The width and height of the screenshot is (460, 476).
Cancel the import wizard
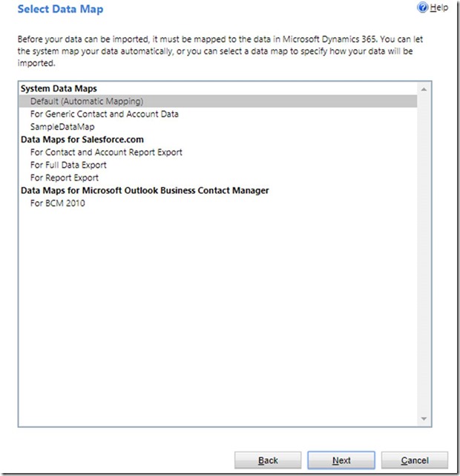[414, 460]
